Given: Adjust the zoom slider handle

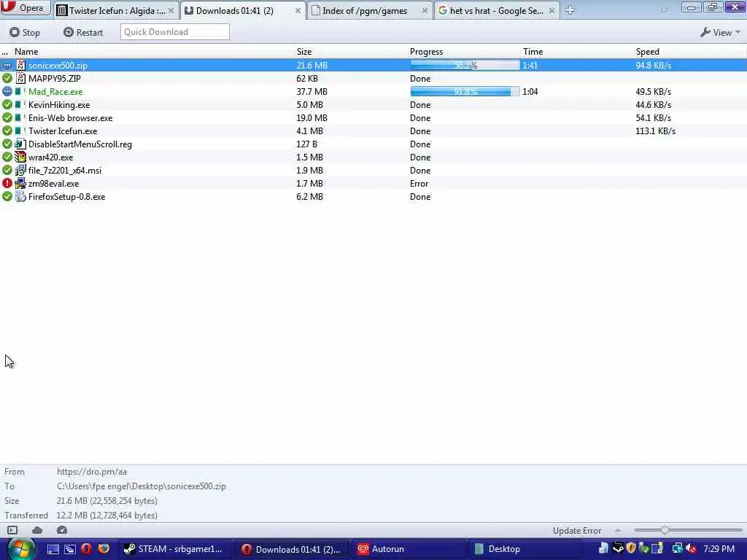Looking at the screenshot, I should [x=665, y=530].
